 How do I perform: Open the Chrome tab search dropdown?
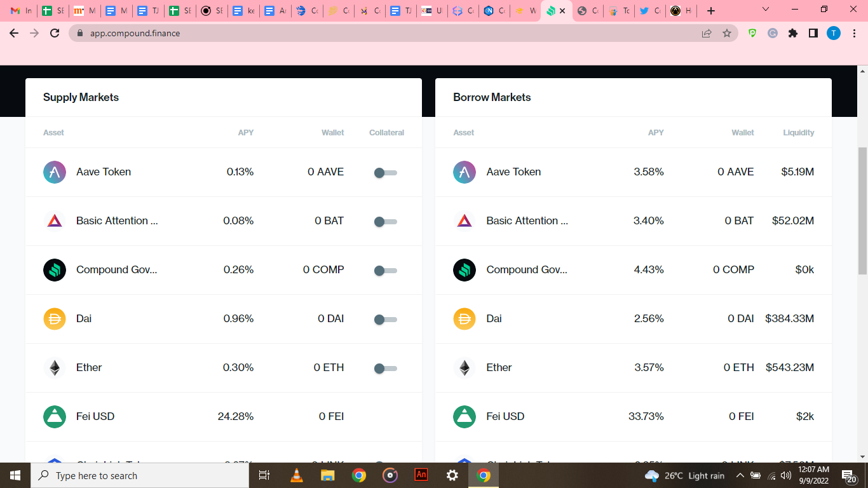766,10
